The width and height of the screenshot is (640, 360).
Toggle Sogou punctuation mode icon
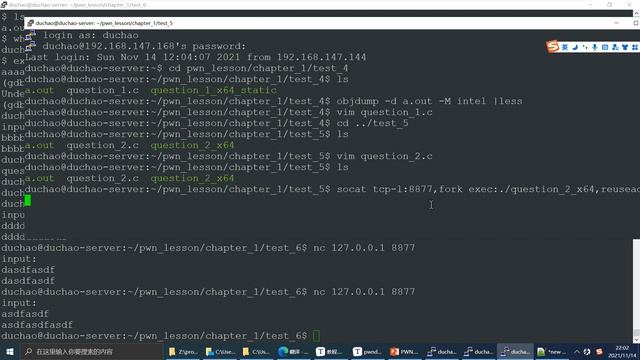[x=585, y=47]
